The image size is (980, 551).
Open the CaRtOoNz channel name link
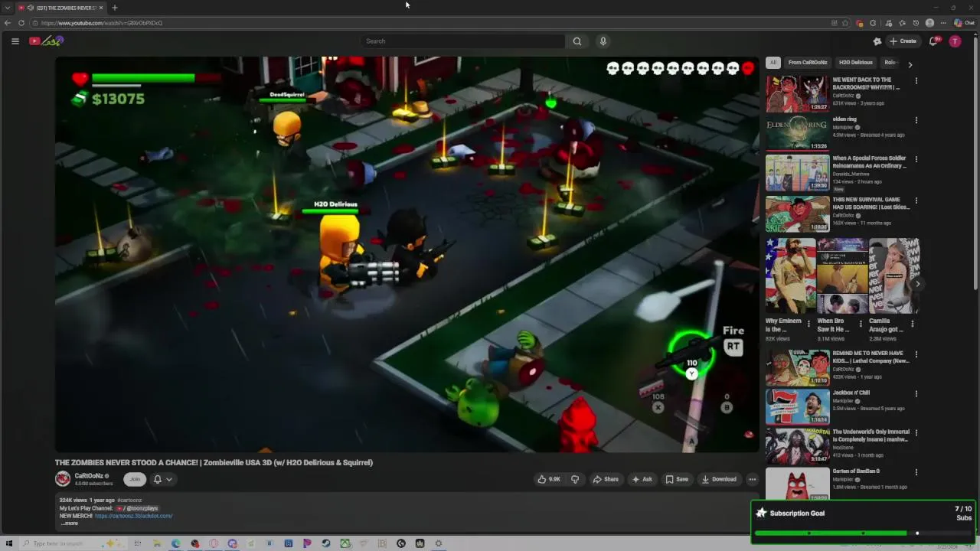pyautogui.click(x=89, y=476)
